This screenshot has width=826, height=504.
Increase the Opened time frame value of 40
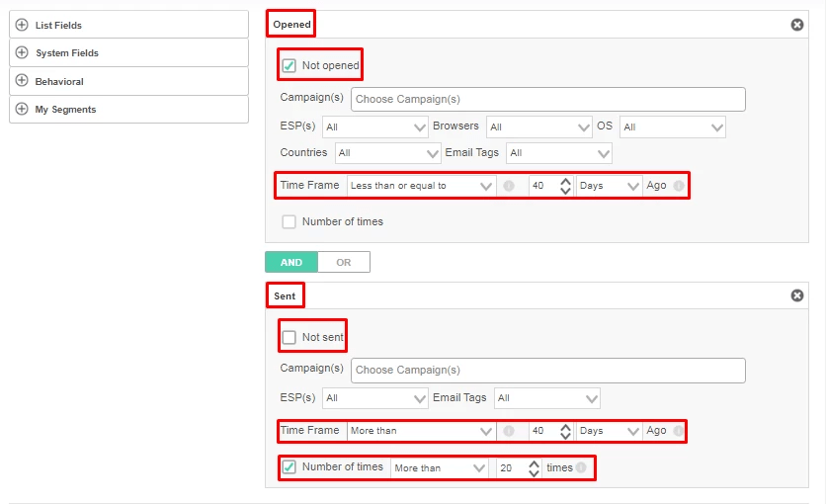[565, 181]
